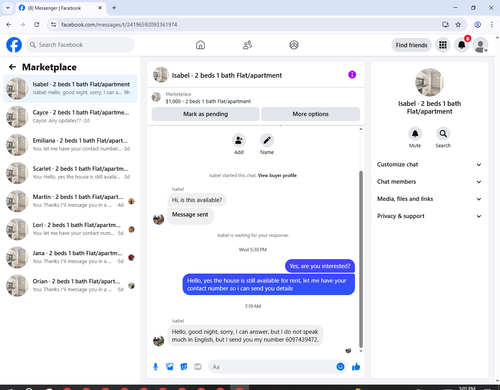This screenshot has height=390, width=500.
Task: Click chat scrollbar down arrow
Action: [x=361, y=351]
